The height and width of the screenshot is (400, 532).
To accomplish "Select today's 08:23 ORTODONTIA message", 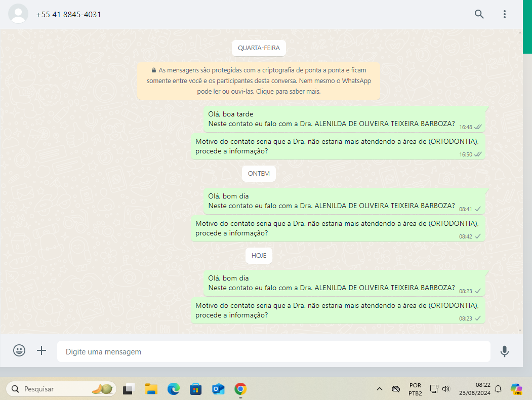I will (338, 310).
